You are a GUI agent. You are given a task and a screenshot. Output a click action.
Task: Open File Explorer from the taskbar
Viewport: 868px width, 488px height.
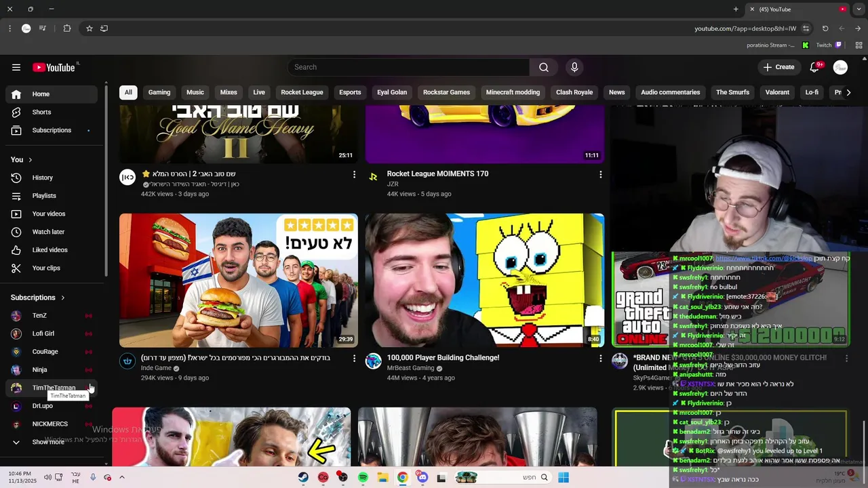pyautogui.click(x=382, y=477)
